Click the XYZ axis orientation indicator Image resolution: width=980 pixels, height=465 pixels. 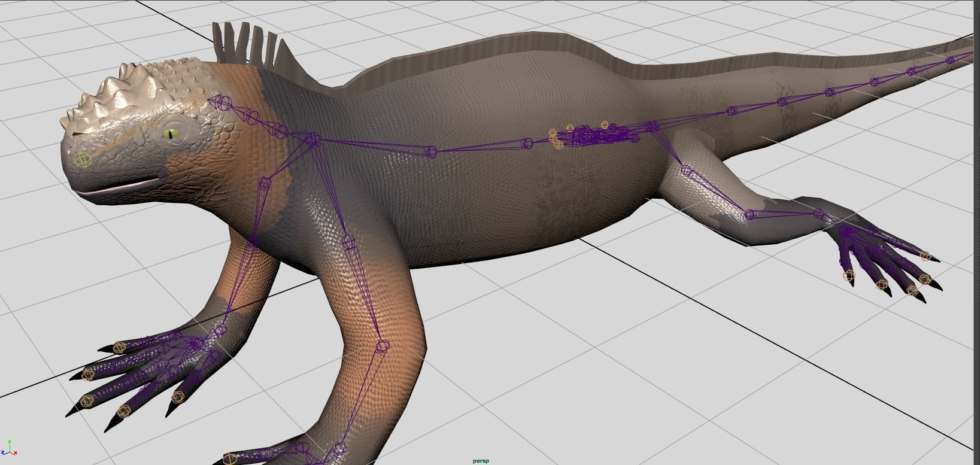pyautogui.click(x=9, y=449)
